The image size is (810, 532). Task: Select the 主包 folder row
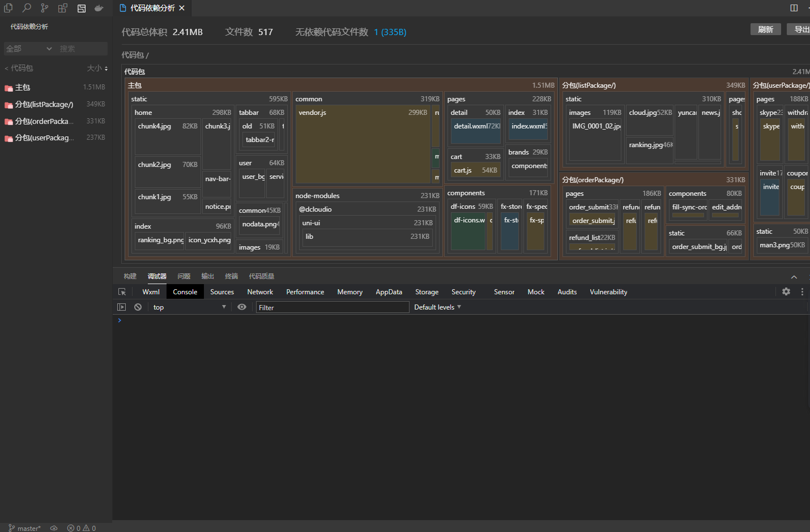click(55, 87)
